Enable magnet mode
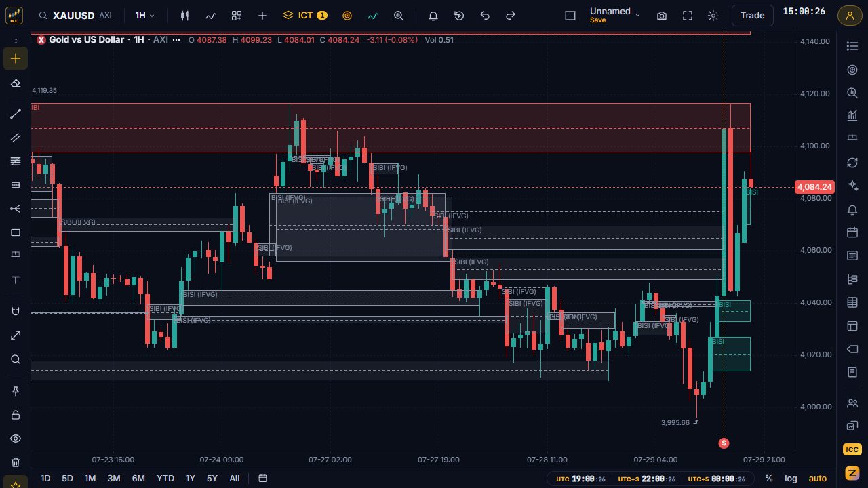 tap(16, 311)
